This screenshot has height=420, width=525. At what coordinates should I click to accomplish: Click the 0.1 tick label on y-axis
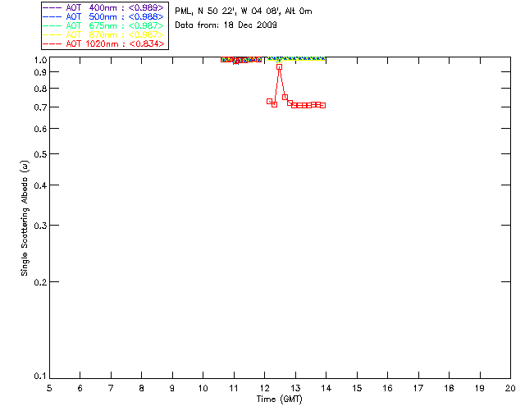coord(40,377)
